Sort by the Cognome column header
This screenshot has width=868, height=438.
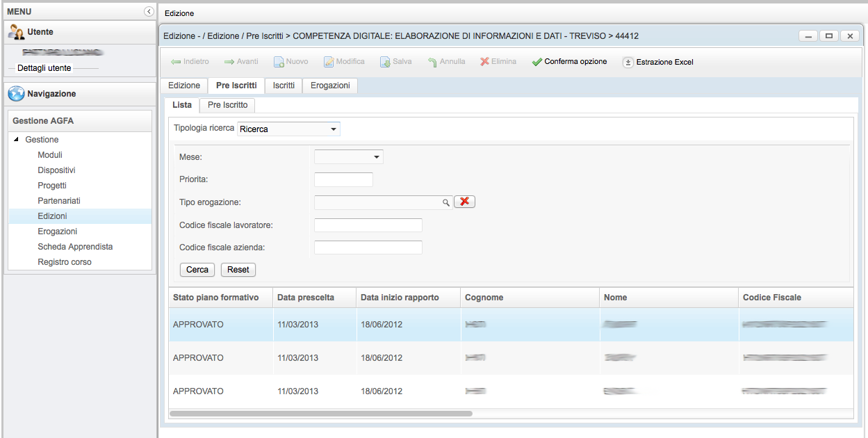click(484, 298)
